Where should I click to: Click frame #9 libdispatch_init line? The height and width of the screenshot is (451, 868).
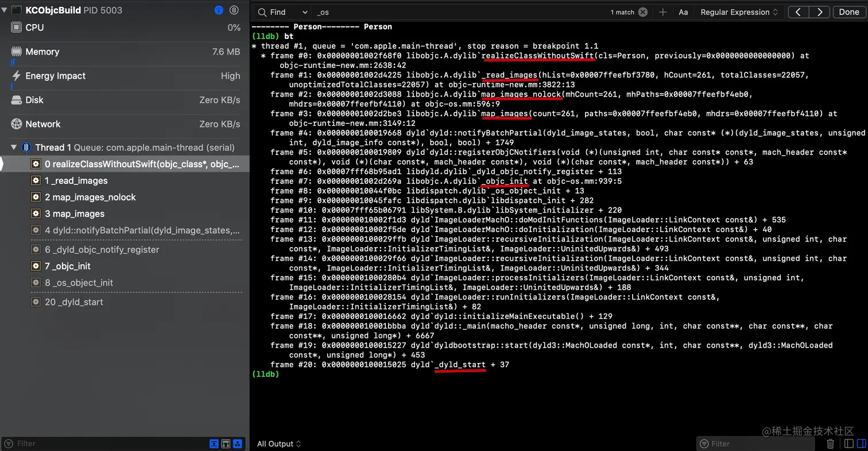coord(432,201)
